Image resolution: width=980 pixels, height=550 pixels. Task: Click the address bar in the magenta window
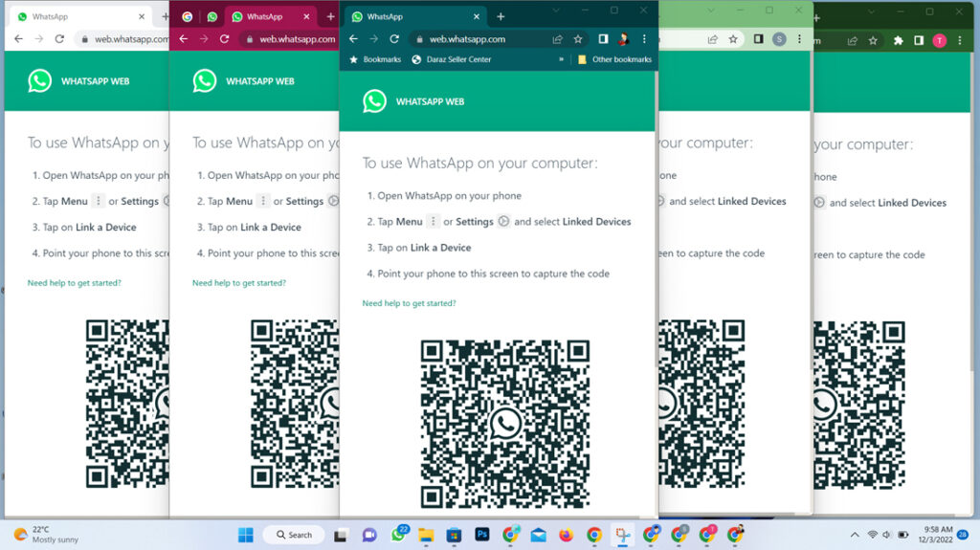click(291, 39)
